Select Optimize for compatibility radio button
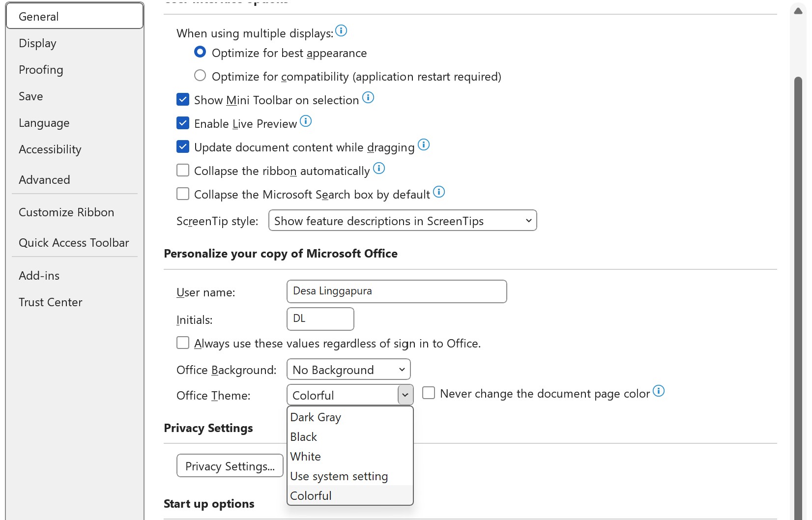 click(200, 75)
